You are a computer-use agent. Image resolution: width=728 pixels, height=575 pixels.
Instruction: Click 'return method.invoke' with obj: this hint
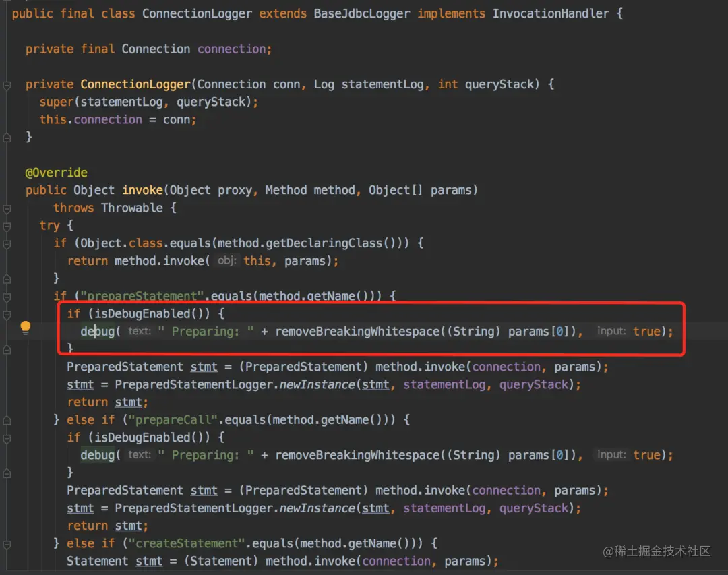click(202, 261)
